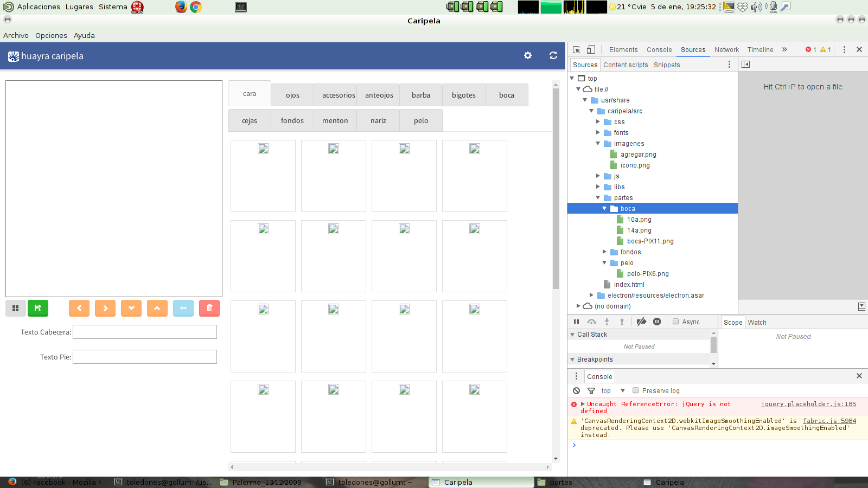The width and height of the screenshot is (868, 488).
Task: Delete selected part with red trash button
Action: coord(209,308)
